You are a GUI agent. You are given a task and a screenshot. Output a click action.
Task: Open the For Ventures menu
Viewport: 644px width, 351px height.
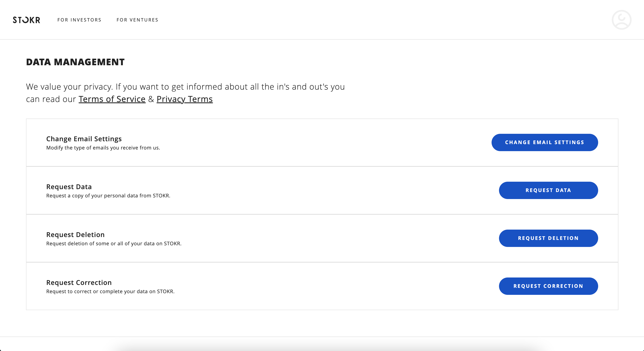[138, 20]
